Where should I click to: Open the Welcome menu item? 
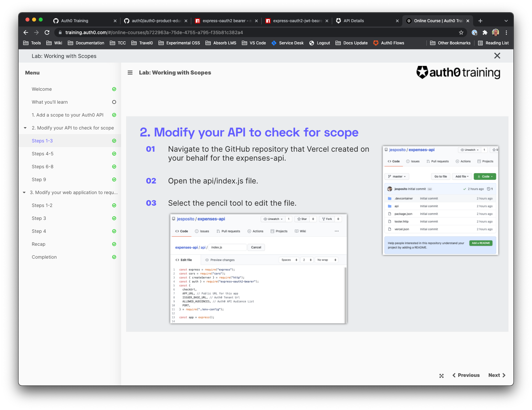tap(42, 89)
